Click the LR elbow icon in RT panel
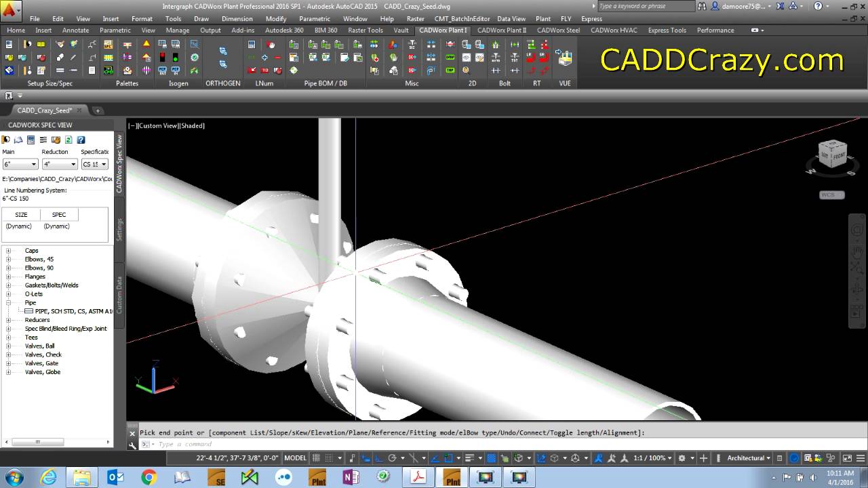Viewport: 868px width, 488px height. tap(530, 57)
